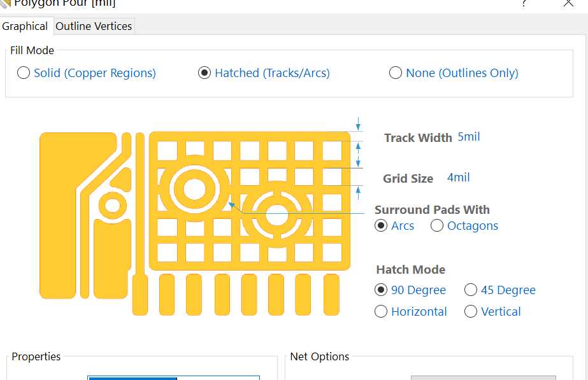Set hatch mode to 90 Degree
Image resolution: width=588 pixels, height=380 pixels.
coord(410,290)
